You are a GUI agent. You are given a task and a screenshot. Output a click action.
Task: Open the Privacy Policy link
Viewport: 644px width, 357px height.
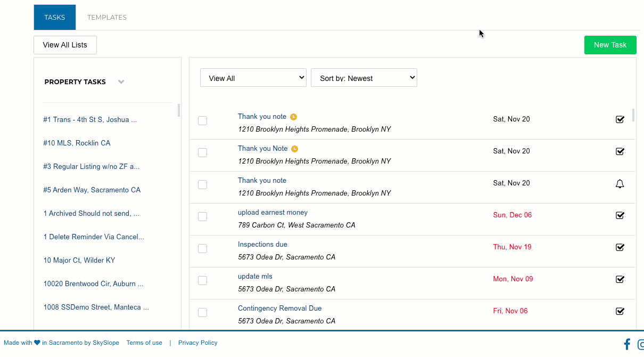[x=198, y=343]
